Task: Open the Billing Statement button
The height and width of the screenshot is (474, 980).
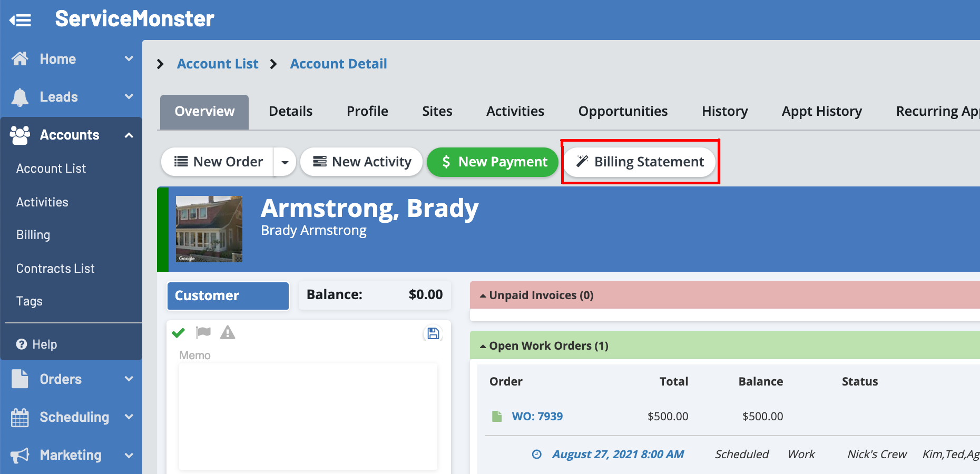Action: [x=640, y=162]
